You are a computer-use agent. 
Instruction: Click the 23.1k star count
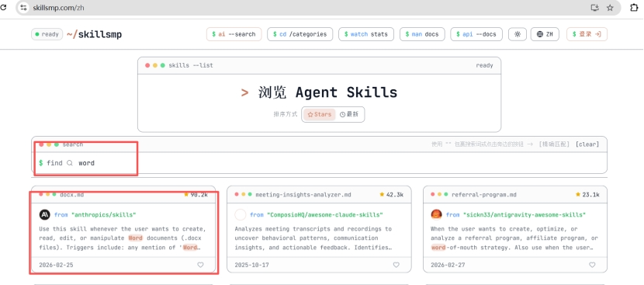point(587,194)
